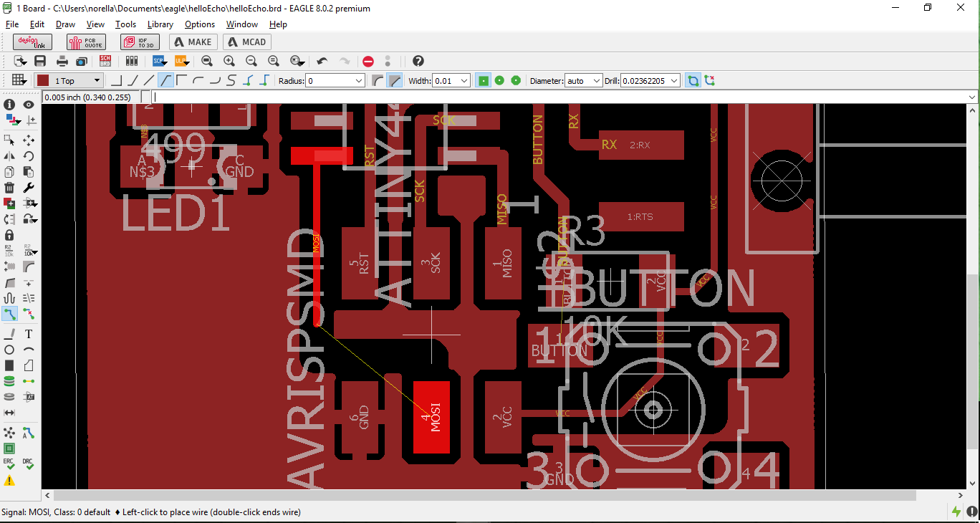Click the MAKE button
The image size is (980, 523).
[193, 42]
